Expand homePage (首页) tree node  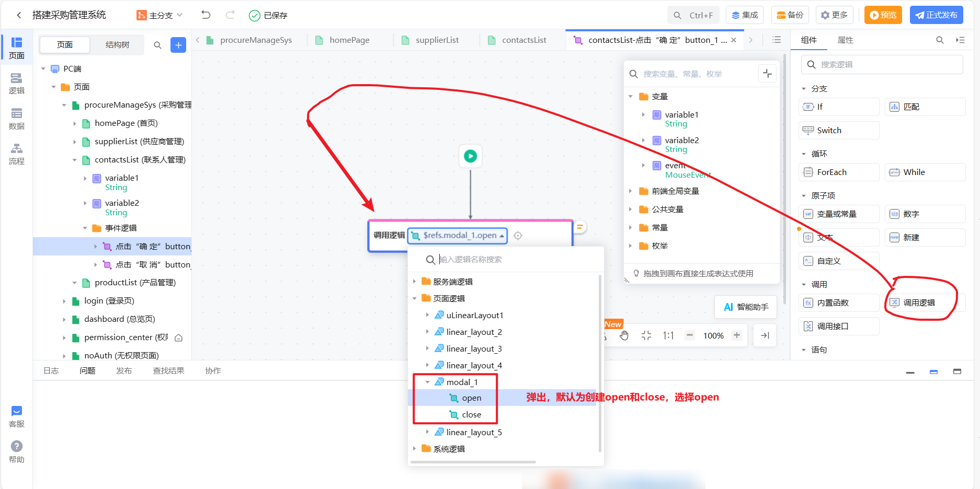tap(75, 124)
